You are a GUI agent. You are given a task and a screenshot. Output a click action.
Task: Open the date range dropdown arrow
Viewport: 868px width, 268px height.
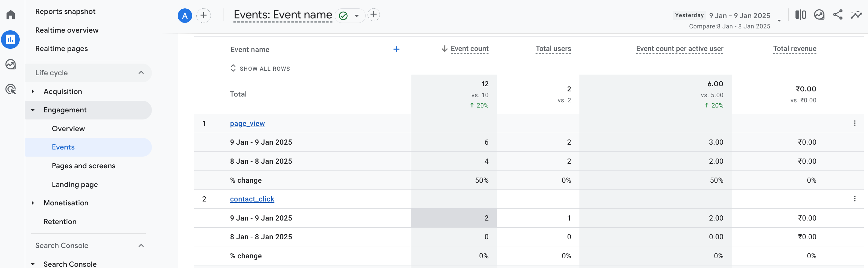coord(779,21)
